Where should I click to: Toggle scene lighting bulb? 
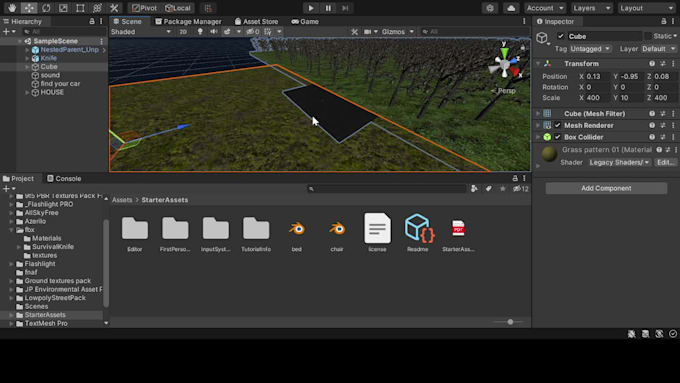[200, 32]
